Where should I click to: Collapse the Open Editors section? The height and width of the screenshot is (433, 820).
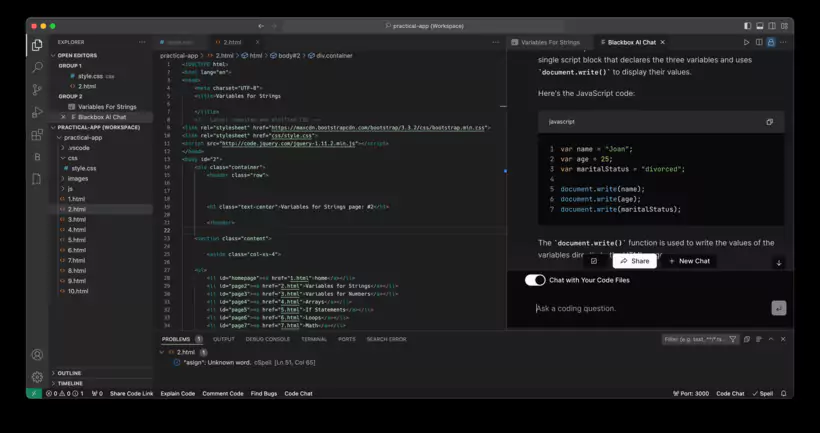[77, 55]
